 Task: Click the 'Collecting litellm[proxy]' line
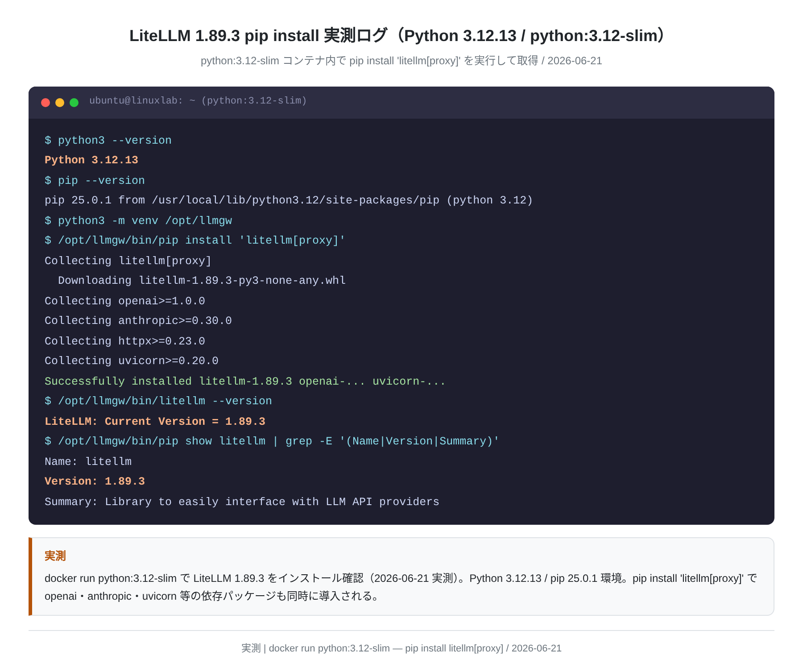coord(128,261)
